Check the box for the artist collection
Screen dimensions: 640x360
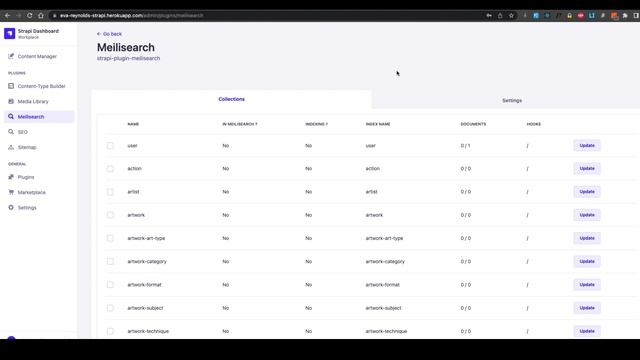point(110,192)
